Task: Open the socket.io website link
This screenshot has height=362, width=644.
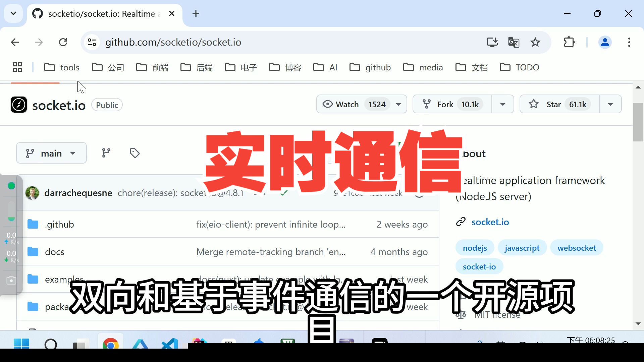Action: pyautogui.click(x=490, y=222)
